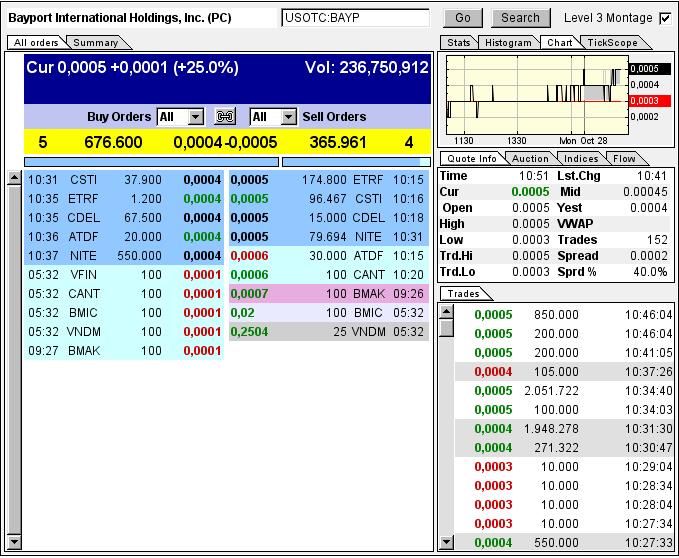The height and width of the screenshot is (558, 679).
Task: Click the intraday price chart
Action: point(537,95)
